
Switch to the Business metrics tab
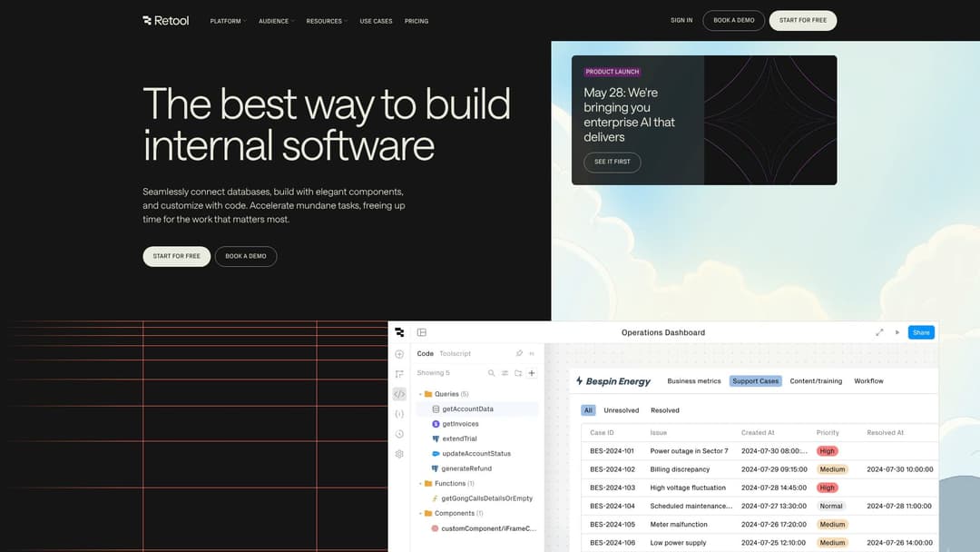click(694, 380)
